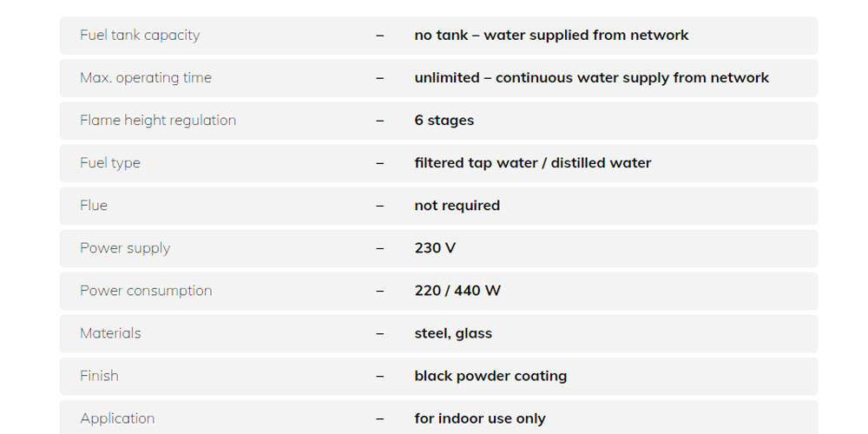Click the 'Fuel tank capacity' label

click(x=140, y=36)
